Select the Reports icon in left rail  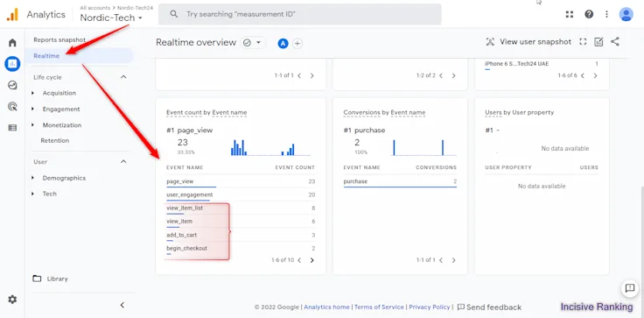12,64
